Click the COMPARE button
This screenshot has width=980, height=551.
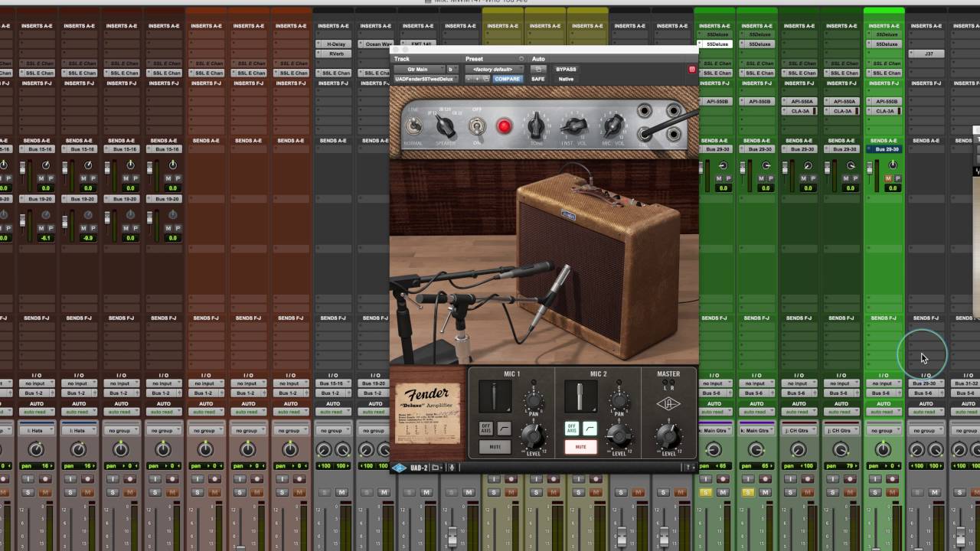pyautogui.click(x=507, y=79)
